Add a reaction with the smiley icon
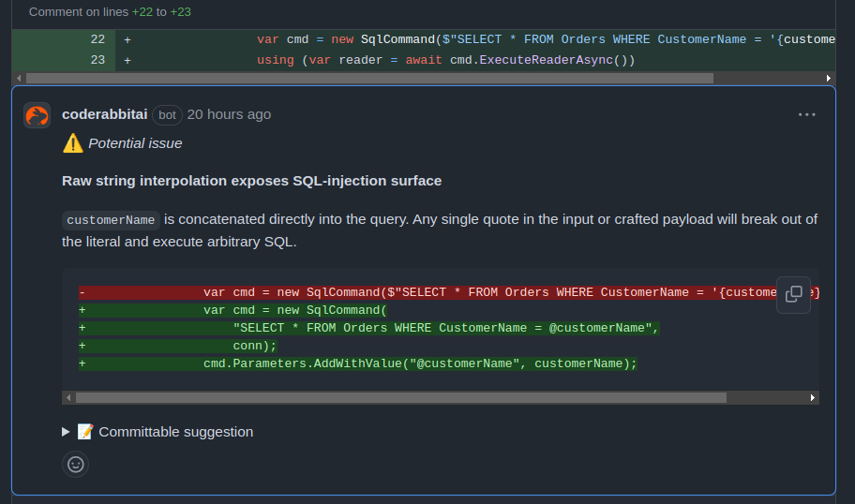The image size is (855, 504). tap(75, 465)
